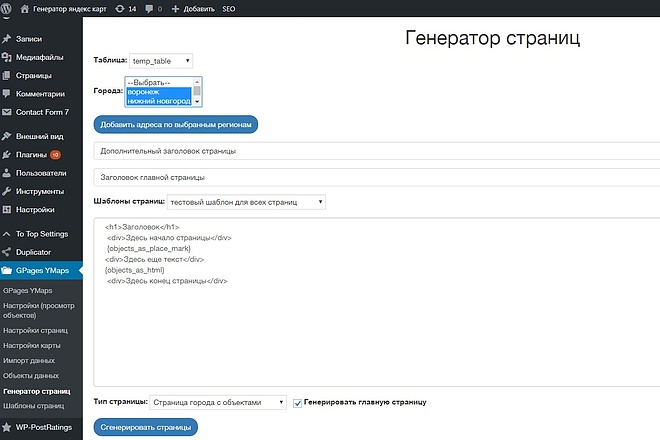
Task: Open the Тип страницы dropdown
Action: tap(218, 402)
